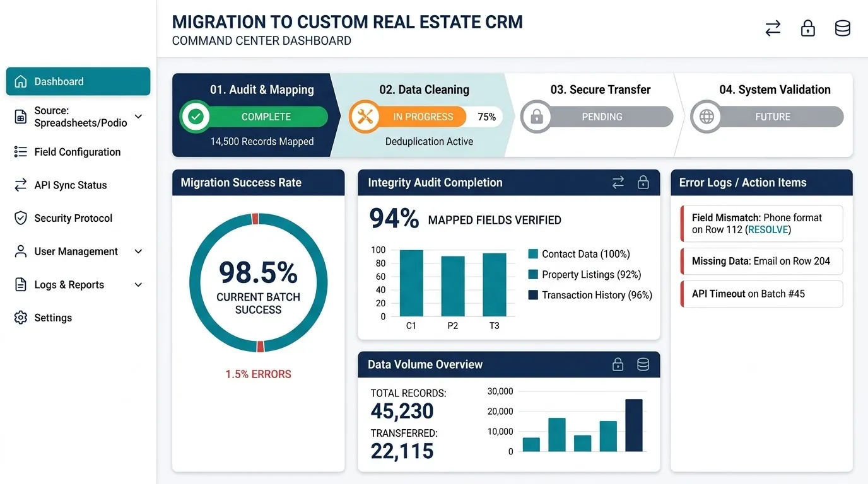Click lock icon in Integrity Audit Completion header
Screen dimensions: 868x484
pos(643,182)
